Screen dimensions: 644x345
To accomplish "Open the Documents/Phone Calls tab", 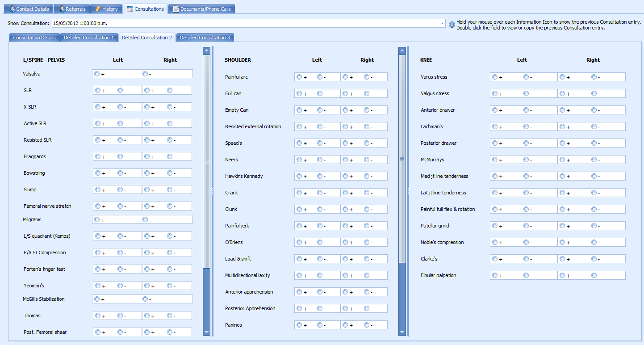I will pyautogui.click(x=202, y=9).
